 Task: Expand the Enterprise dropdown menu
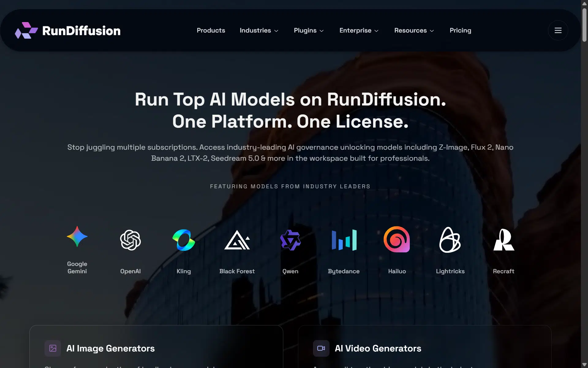pyautogui.click(x=359, y=30)
